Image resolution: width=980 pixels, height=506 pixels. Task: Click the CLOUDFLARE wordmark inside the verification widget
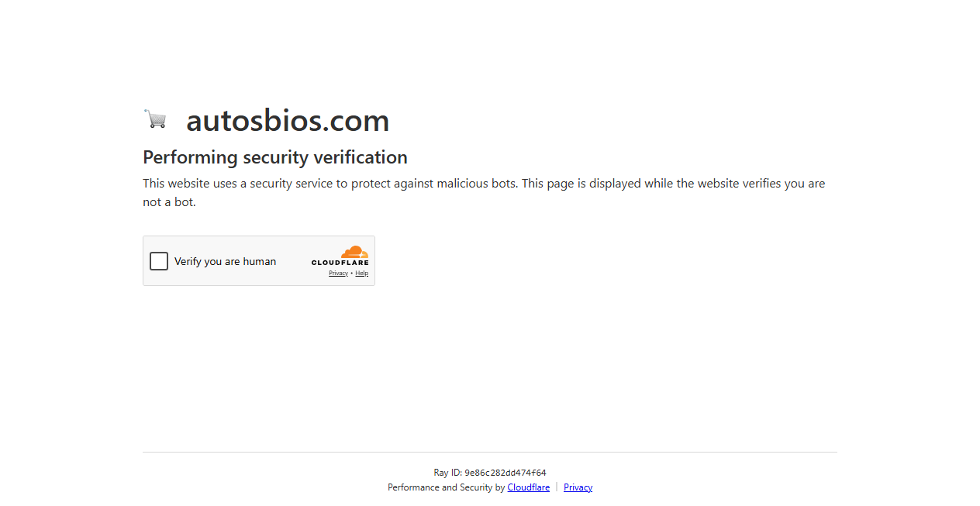pos(340,262)
